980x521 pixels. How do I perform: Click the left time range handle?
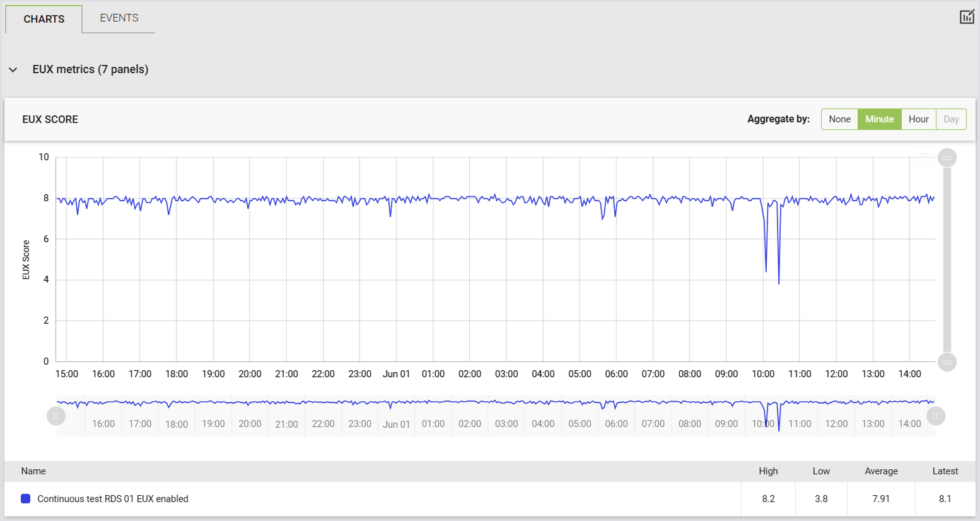[56, 416]
